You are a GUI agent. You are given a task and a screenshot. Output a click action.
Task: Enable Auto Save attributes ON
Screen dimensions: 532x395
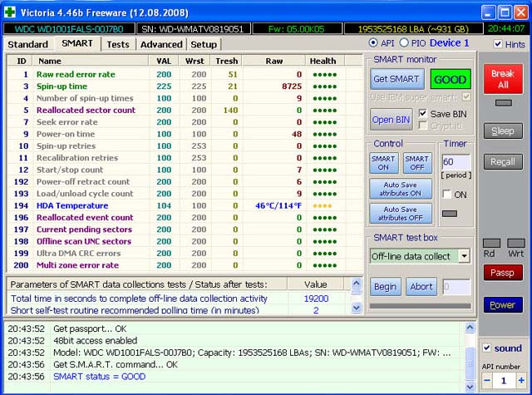[400, 188]
